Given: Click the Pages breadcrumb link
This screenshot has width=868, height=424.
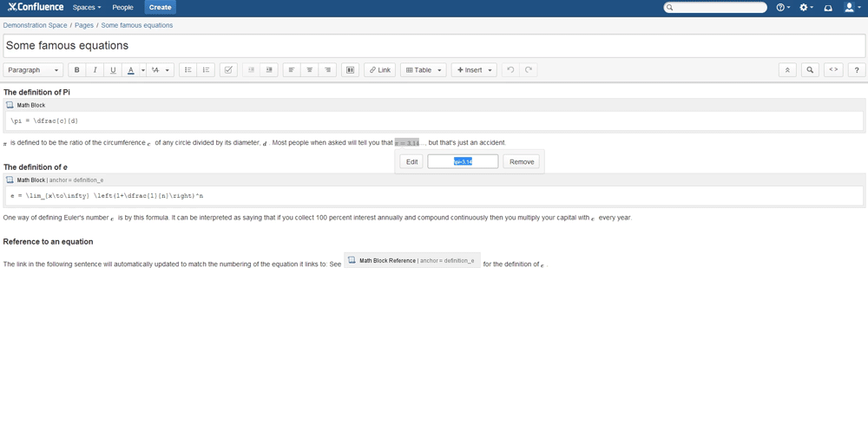Looking at the screenshot, I should click(x=84, y=25).
